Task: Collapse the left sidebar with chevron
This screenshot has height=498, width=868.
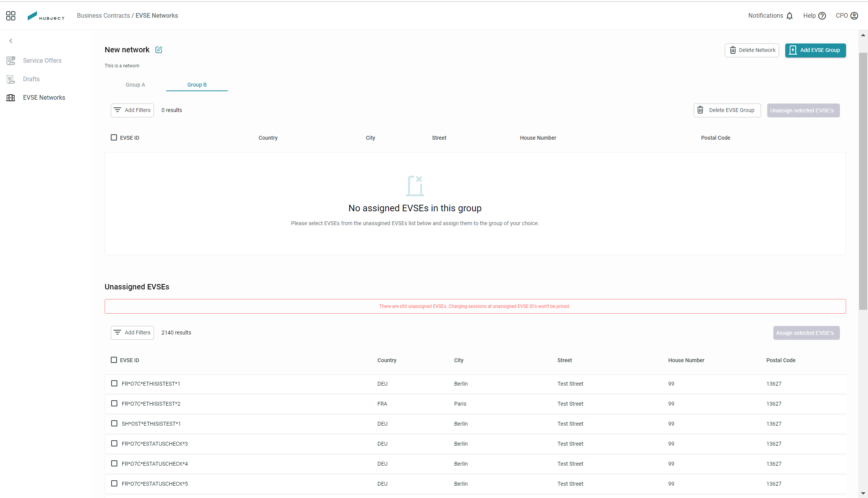Action: point(11,41)
